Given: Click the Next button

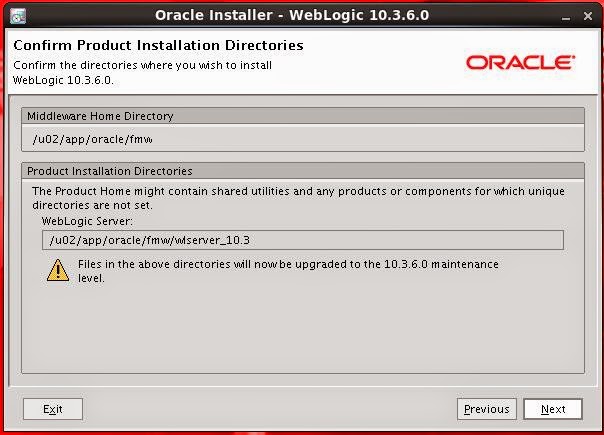Looking at the screenshot, I should click(553, 409).
